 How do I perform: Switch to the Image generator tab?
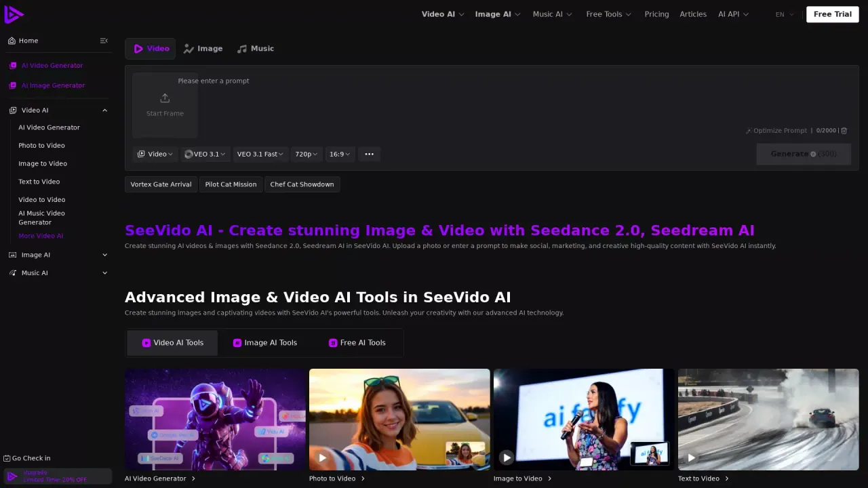click(x=203, y=49)
